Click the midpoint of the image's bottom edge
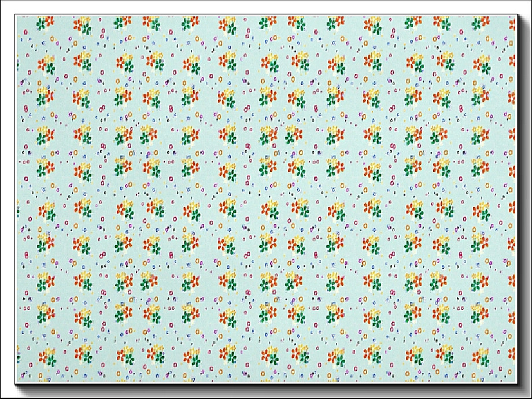The image size is (532, 399). [265, 381]
